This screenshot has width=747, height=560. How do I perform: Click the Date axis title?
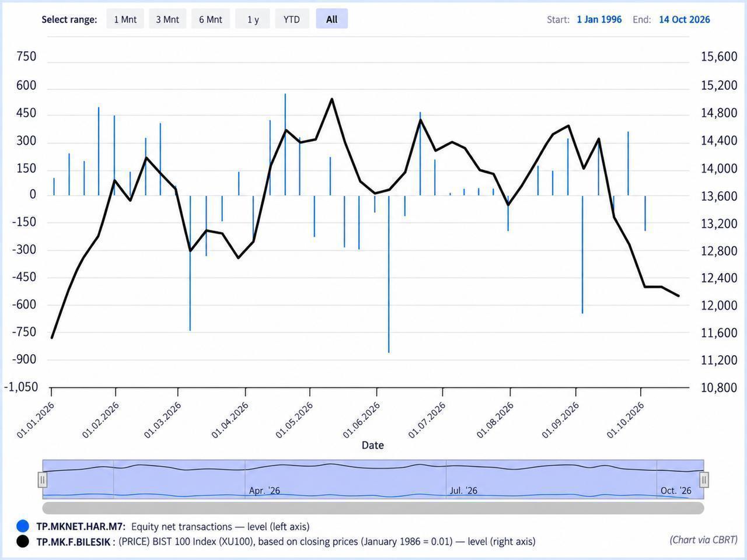[x=373, y=445]
